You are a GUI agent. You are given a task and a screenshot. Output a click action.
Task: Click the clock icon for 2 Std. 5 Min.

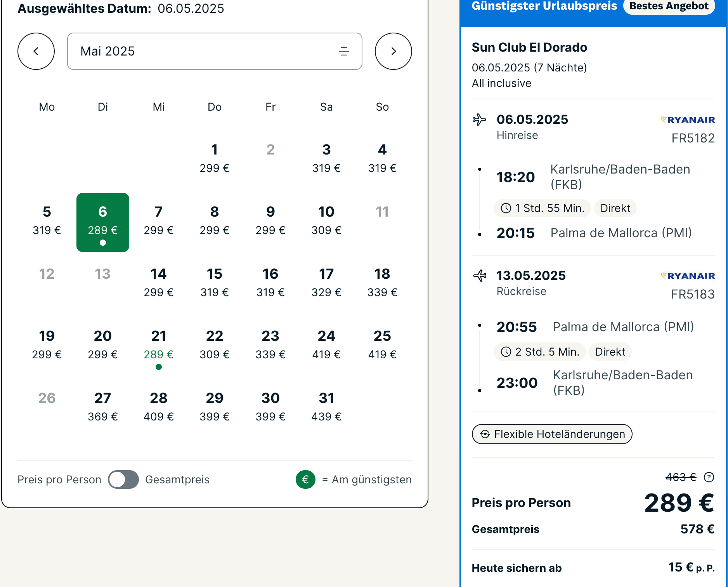[506, 352]
